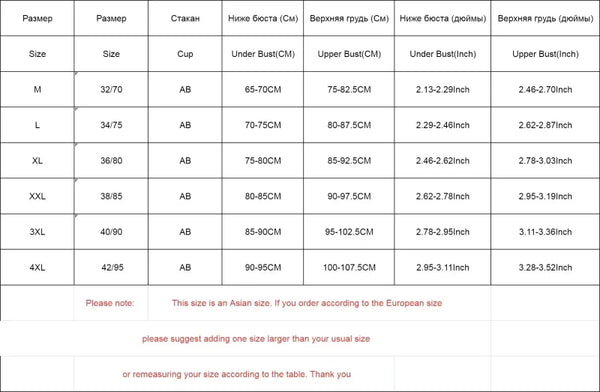This screenshot has height=392, width=600.
Task: Click the '65-70CM' under bust cell
Action: coord(262,89)
